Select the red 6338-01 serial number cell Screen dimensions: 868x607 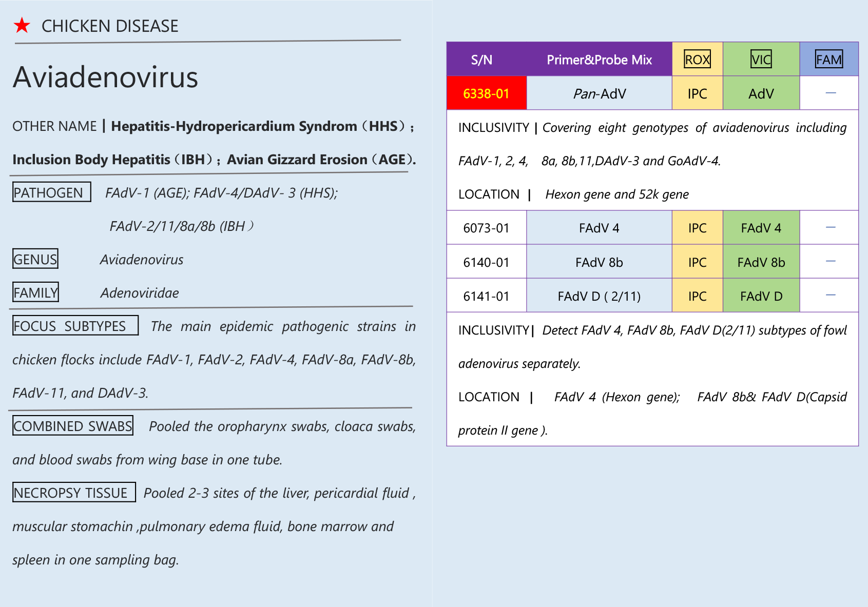point(486,93)
